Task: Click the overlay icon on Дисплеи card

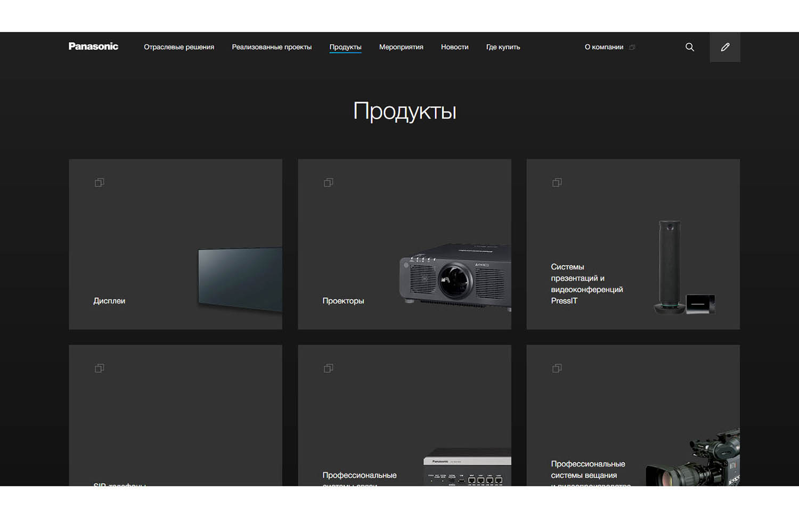Action: point(99,183)
